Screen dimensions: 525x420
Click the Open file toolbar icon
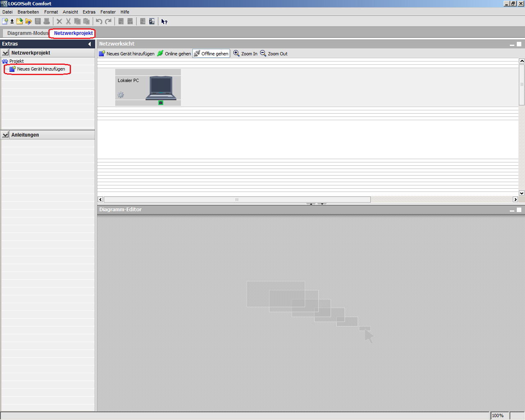19,21
